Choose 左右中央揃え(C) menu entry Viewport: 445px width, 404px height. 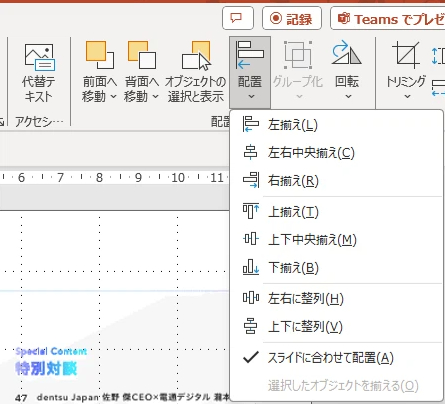[x=337, y=153]
